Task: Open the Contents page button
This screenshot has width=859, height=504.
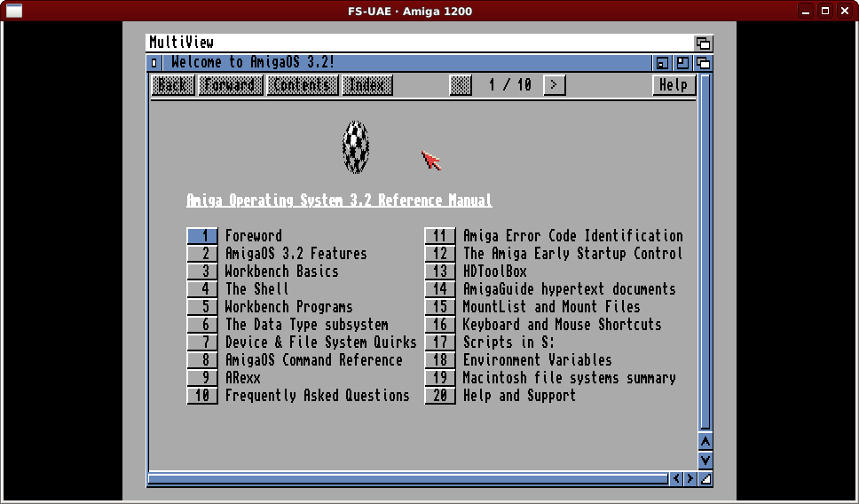Action: click(302, 85)
